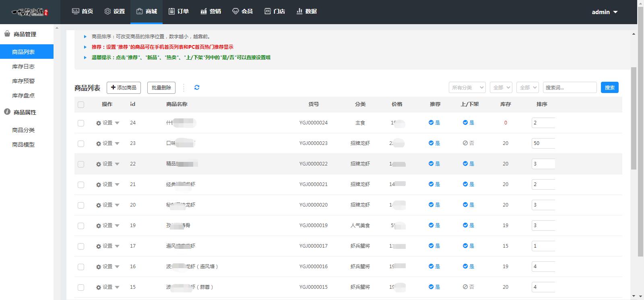Expand 设置 dropdown arrow for id 17
Viewport: 644px width, 300px height.
point(117,246)
